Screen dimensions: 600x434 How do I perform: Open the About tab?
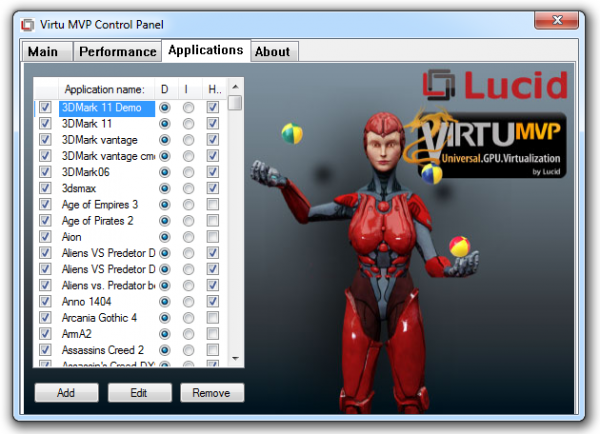click(273, 52)
